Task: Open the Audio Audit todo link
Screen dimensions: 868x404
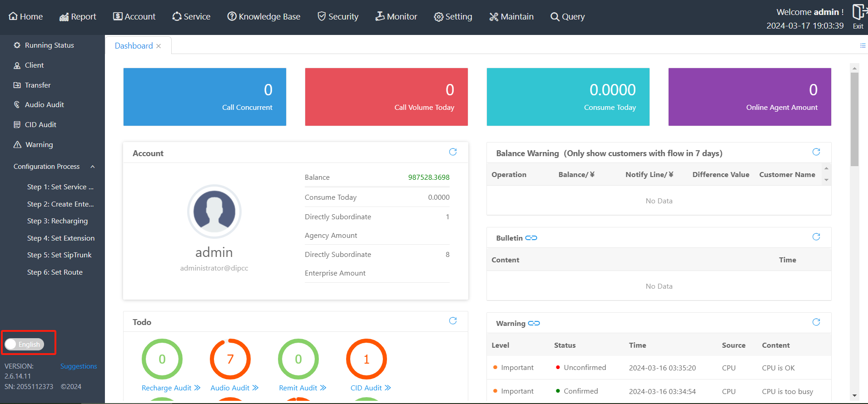Action: pos(234,388)
